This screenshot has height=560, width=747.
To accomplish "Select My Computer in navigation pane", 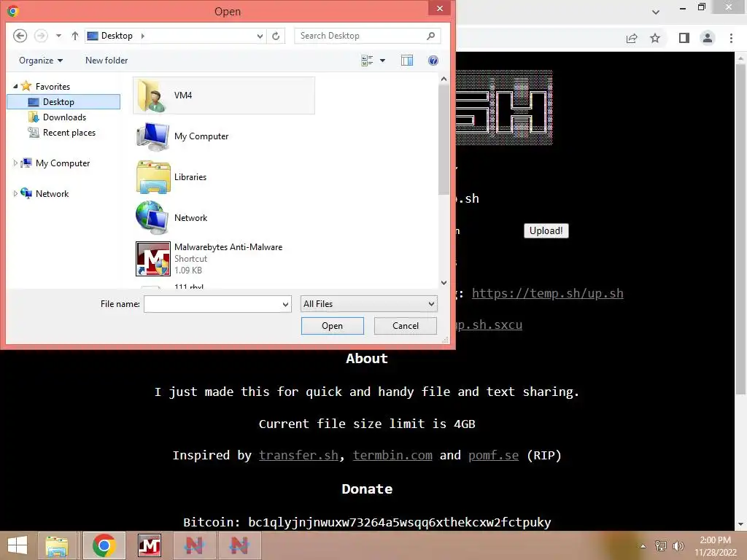I will click(63, 163).
